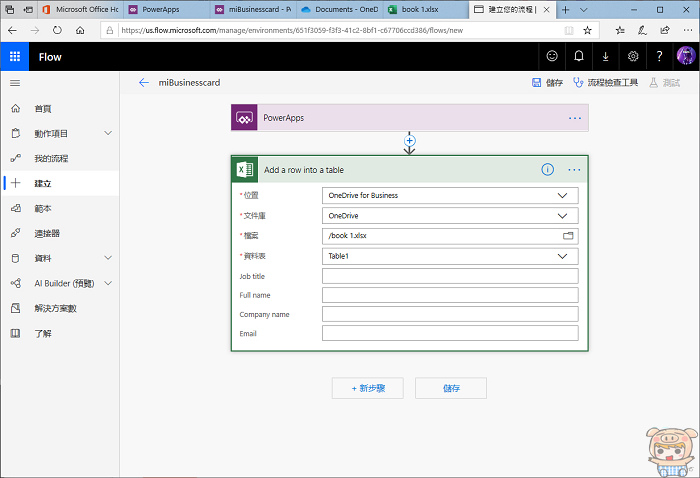Open the settings gear in Flow header

(633, 57)
